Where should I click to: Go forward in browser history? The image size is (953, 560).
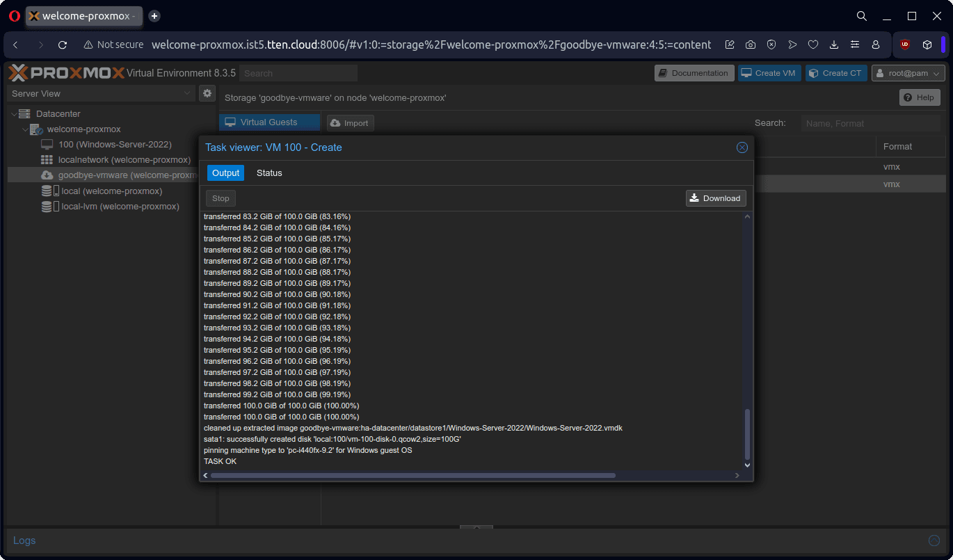[x=40, y=45]
